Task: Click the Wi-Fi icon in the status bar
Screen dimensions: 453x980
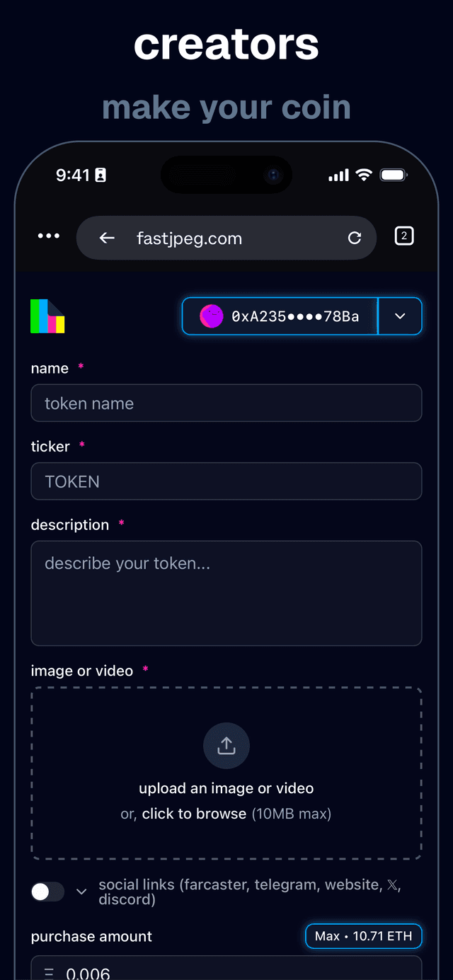Action: click(363, 175)
